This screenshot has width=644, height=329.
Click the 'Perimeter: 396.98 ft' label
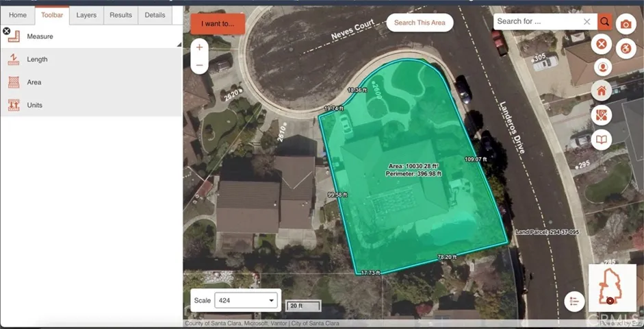413,174
